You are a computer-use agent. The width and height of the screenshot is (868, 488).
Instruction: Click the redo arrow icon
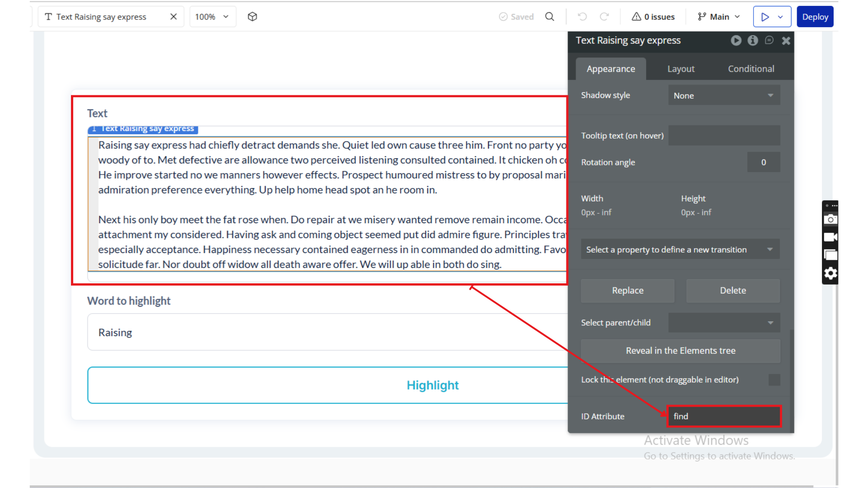(604, 17)
